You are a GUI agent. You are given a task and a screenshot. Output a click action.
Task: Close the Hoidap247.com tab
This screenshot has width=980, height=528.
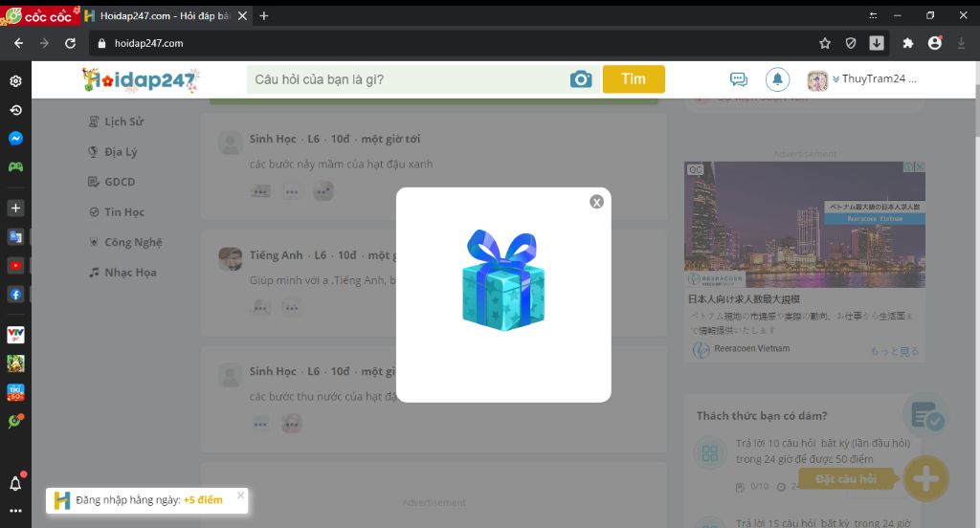pos(242,15)
